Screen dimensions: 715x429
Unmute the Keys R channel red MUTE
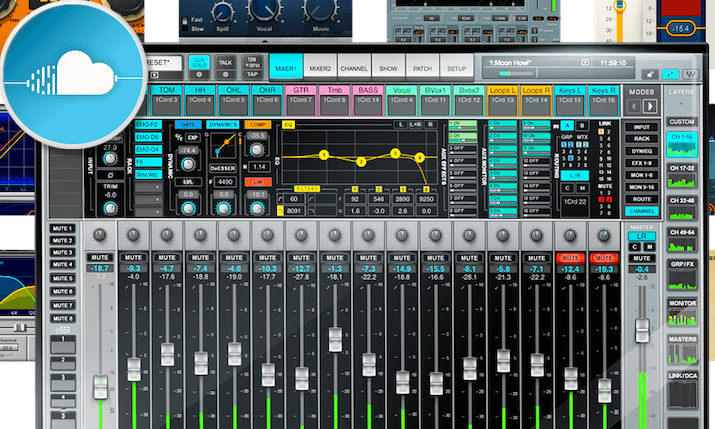coord(604,258)
